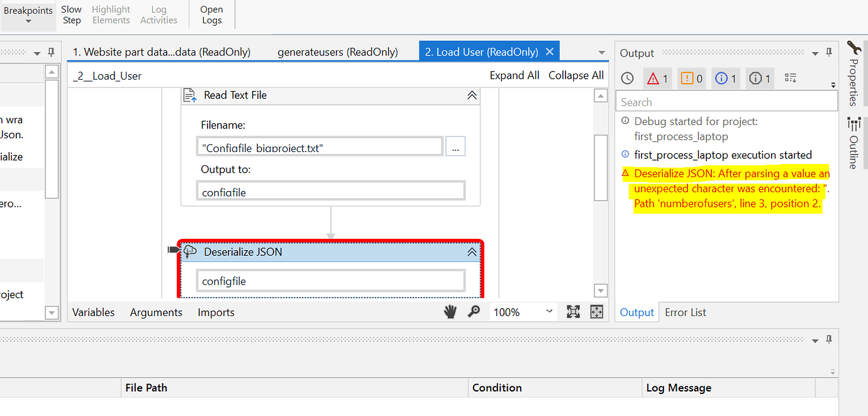Image resolution: width=868 pixels, height=416 pixels.
Task: Click Expand All in designer
Action: pos(515,75)
